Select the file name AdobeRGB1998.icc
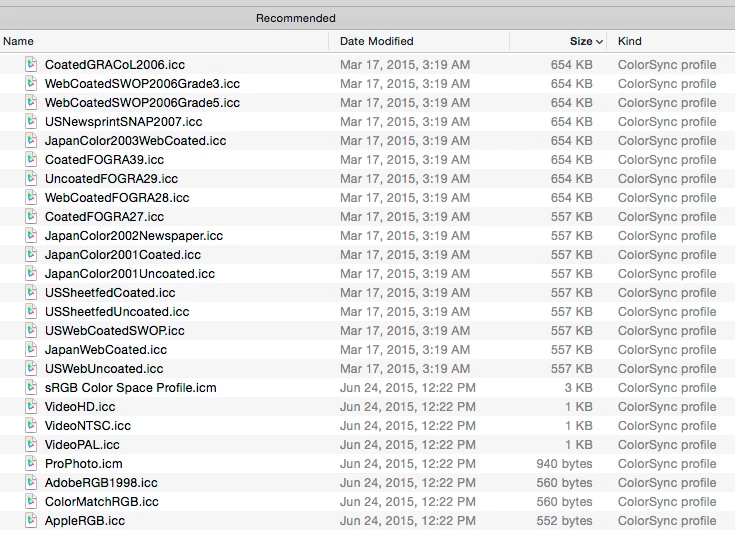This screenshot has width=735, height=539. click(101, 482)
